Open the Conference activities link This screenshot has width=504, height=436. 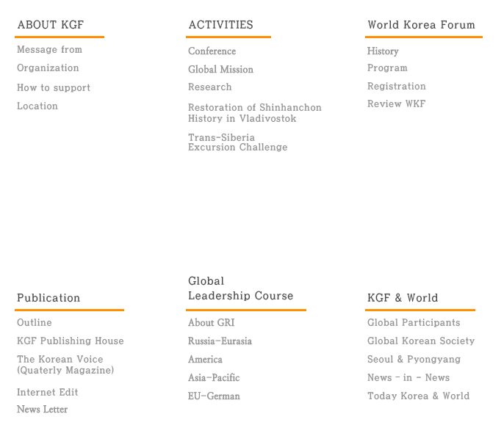[x=212, y=51]
